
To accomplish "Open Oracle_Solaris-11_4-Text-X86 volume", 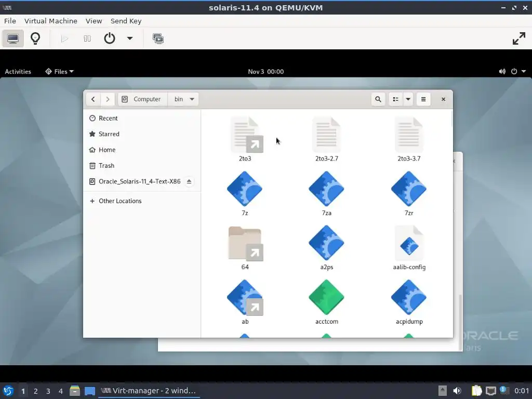I will pos(139,181).
